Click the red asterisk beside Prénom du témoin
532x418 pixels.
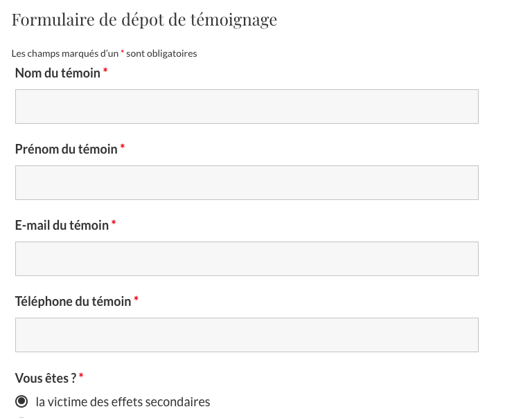[123, 147]
